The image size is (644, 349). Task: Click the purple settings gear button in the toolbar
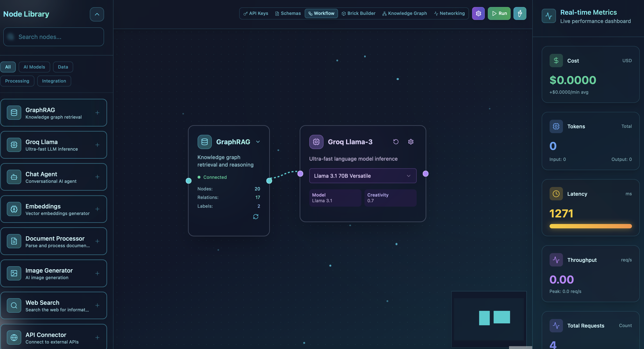click(x=478, y=13)
